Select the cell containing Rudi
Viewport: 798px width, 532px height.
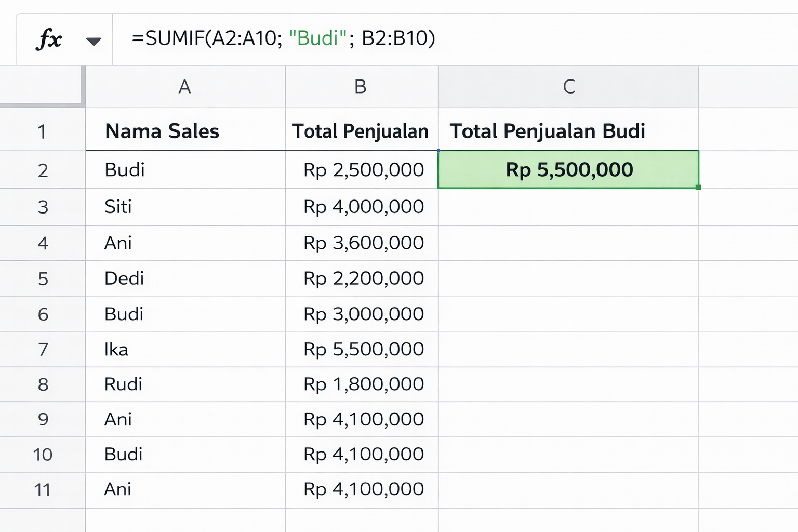(123, 384)
